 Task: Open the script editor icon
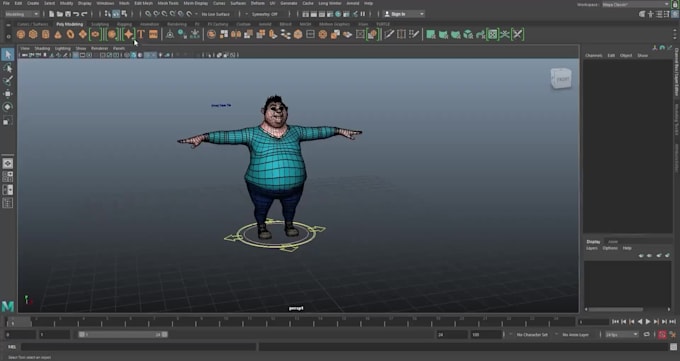pos(674,347)
